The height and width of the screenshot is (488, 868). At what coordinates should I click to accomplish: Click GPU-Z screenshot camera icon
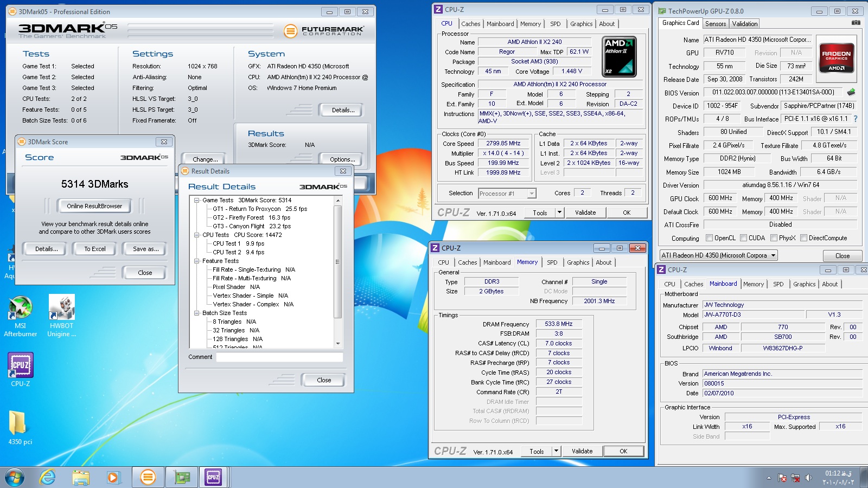856,23
